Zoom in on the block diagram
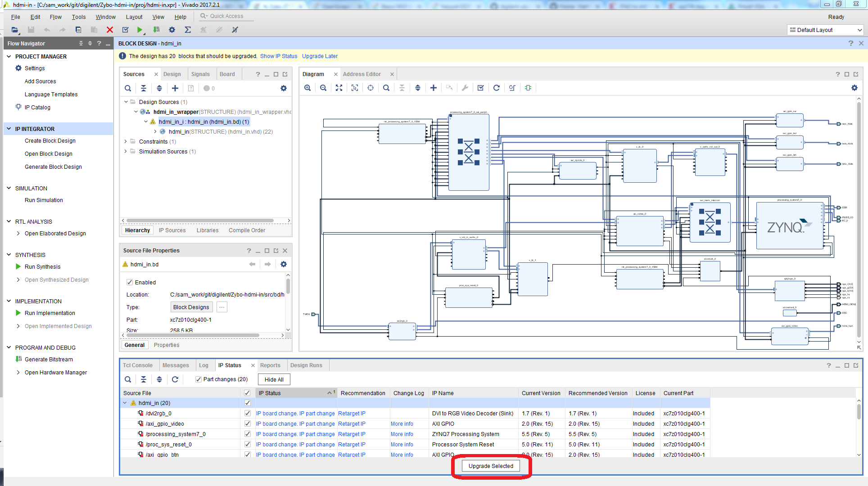 pos(307,88)
